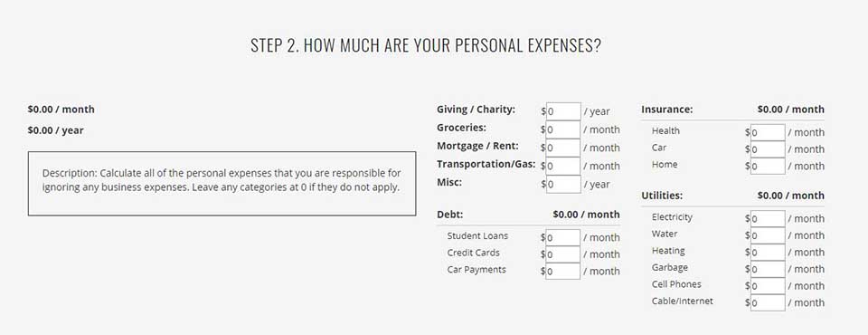
Task: Focus the Home insurance input field
Action: (x=768, y=166)
